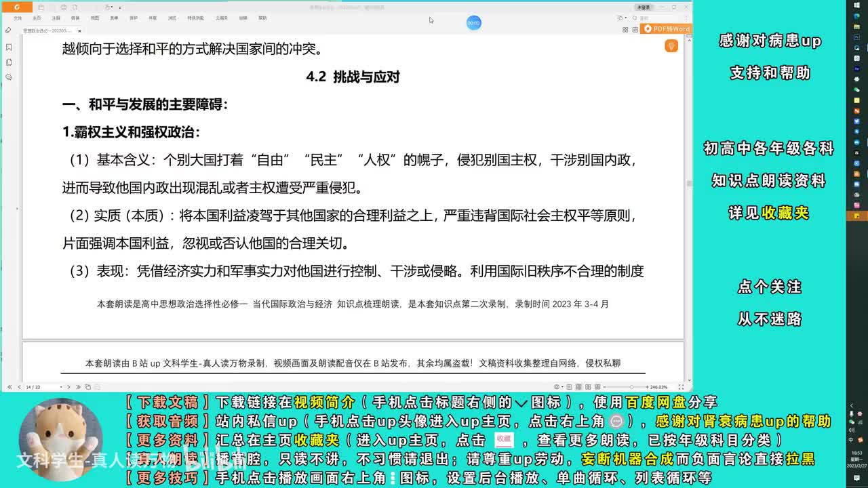Viewport: 868px width, 488px height.
Task: Switch to two-page facing view mode
Action: click(588, 387)
